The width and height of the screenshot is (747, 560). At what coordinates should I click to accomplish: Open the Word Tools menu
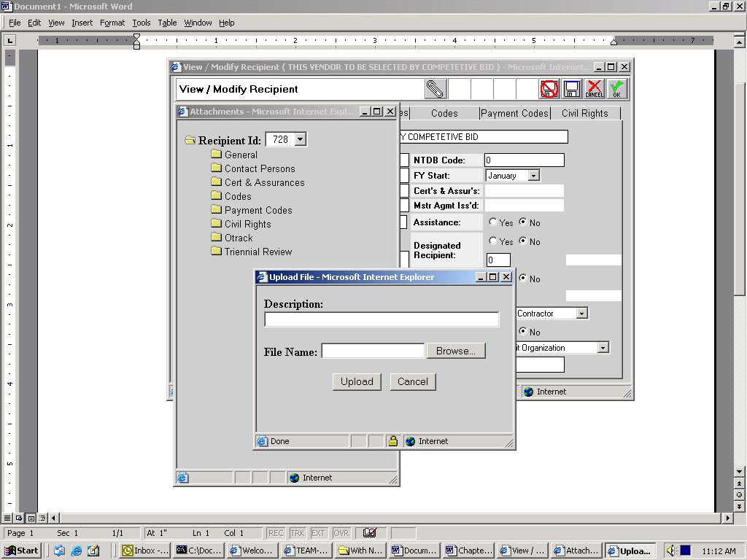[x=142, y=23]
